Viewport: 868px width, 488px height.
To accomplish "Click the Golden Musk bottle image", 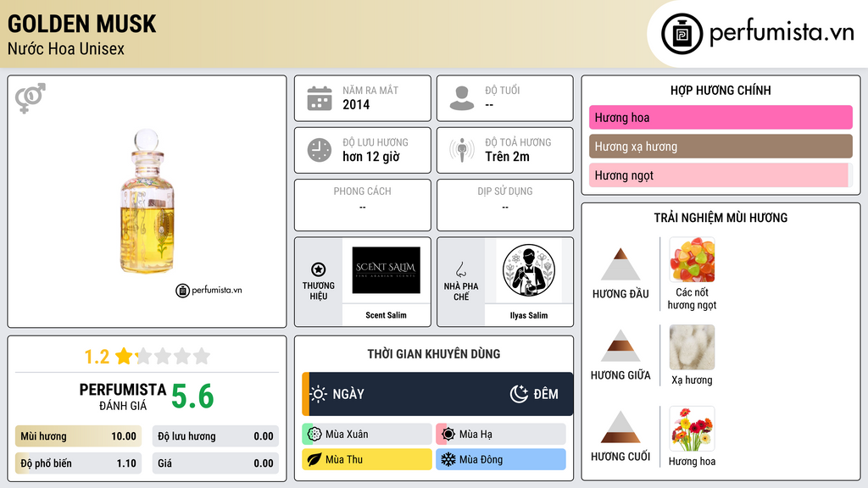I will [x=147, y=202].
